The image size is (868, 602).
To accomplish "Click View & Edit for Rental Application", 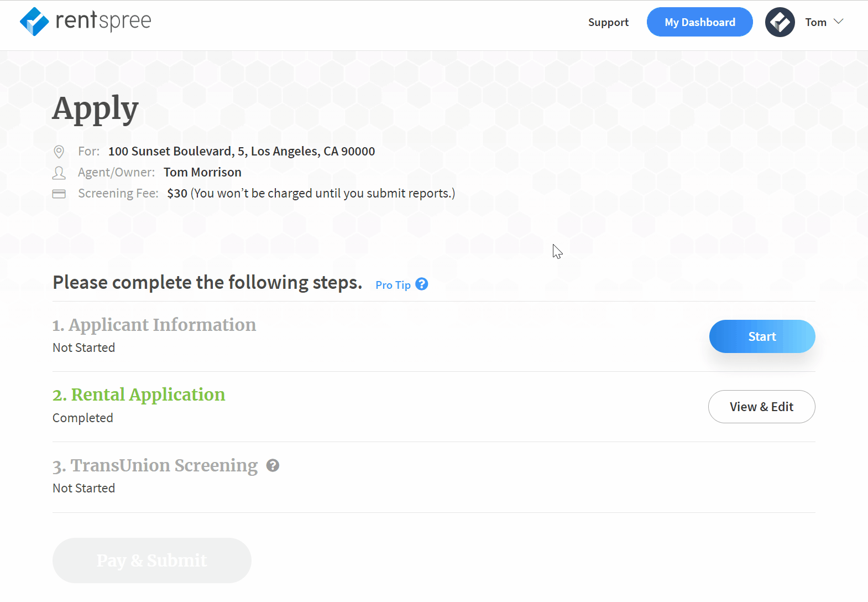I will click(x=761, y=406).
